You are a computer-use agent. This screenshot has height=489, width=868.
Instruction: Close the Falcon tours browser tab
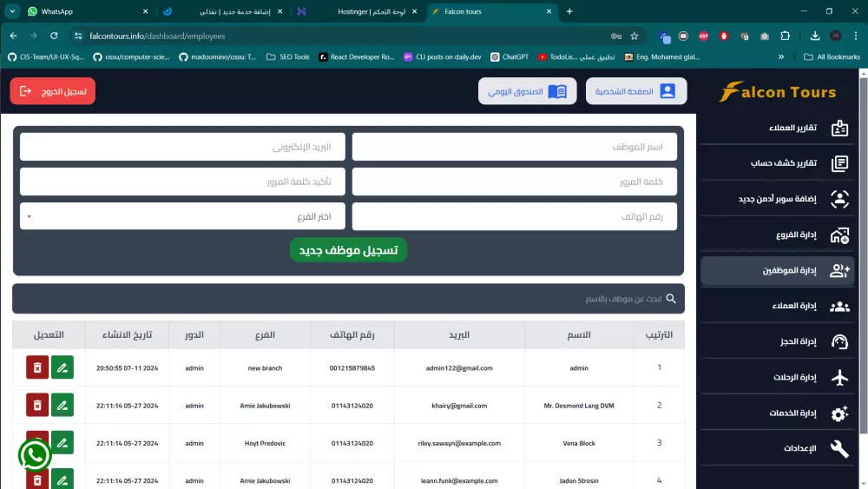549,11
